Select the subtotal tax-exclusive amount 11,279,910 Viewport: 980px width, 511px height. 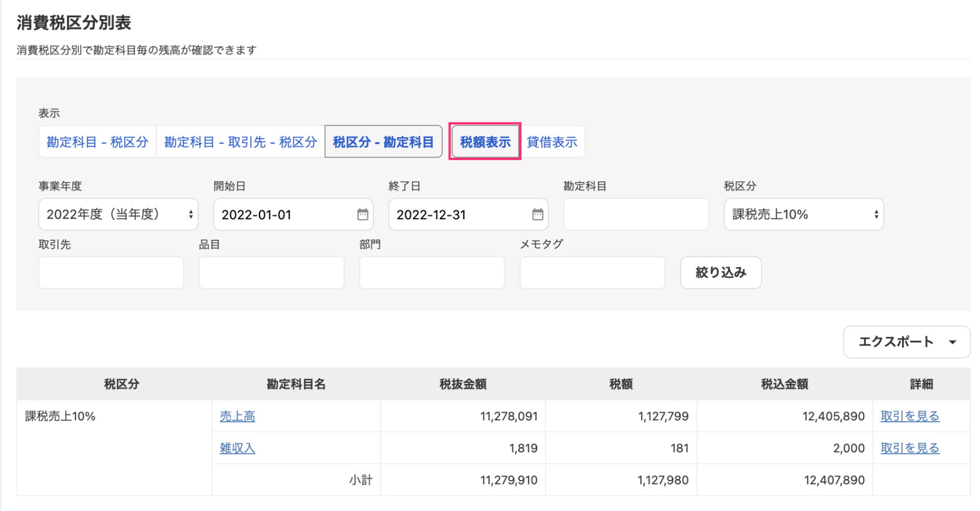pos(509,480)
